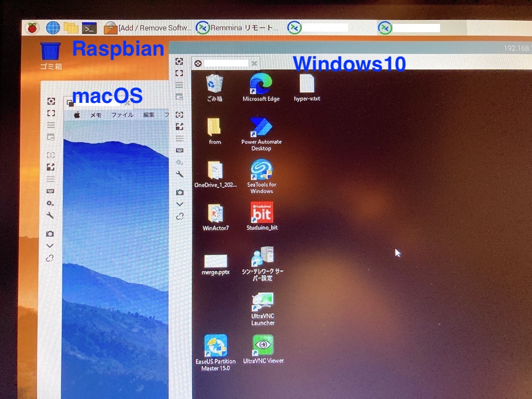Fit the Windows 10 session window to remote resolution
The image size is (532, 399).
(179, 61)
